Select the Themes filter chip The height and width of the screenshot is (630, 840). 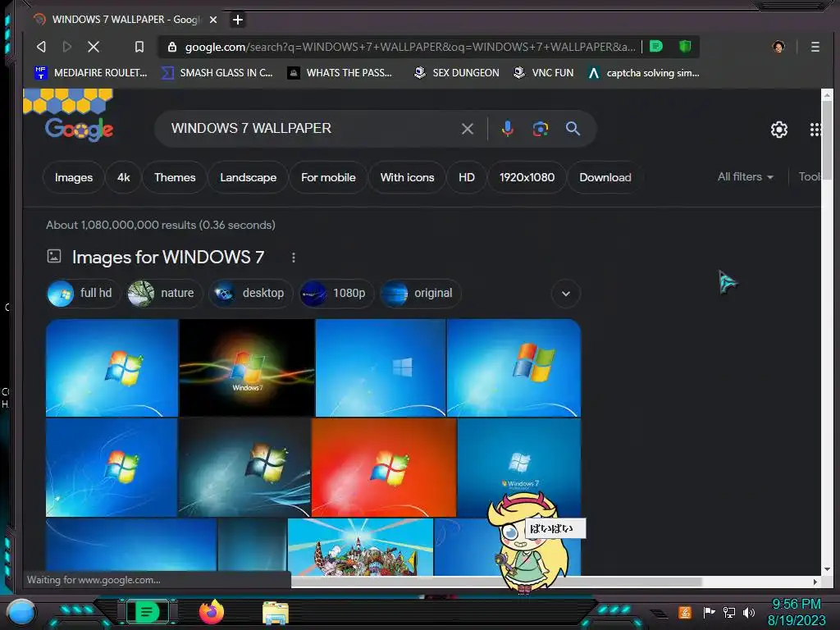pyautogui.click(x=175, y=177)
